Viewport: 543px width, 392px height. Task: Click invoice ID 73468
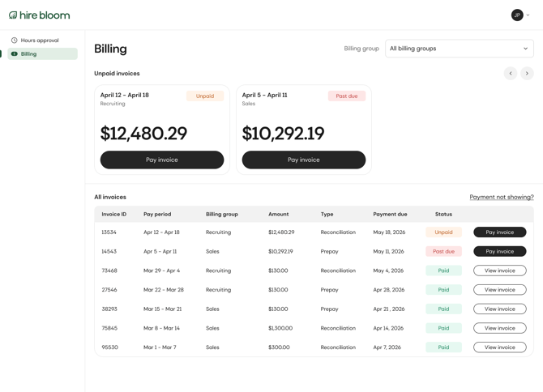[109, 271]
